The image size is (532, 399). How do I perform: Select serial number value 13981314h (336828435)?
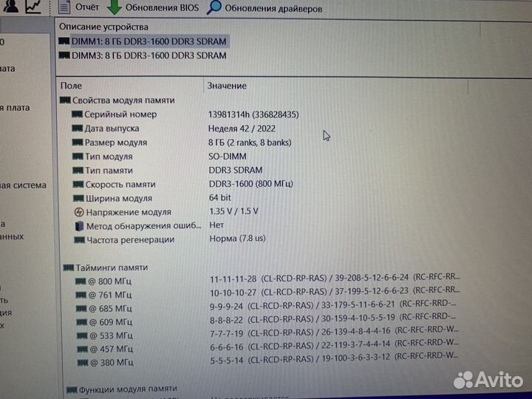pos(253,115)
